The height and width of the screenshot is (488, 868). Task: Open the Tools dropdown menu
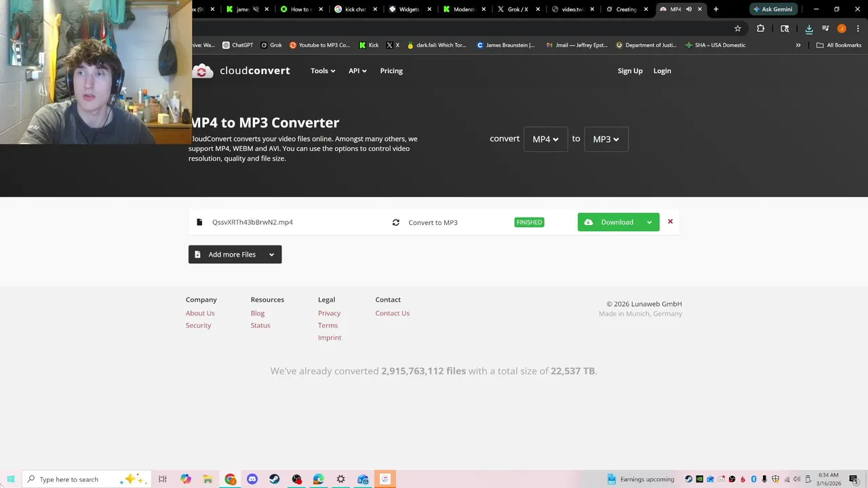click(323, 70)
